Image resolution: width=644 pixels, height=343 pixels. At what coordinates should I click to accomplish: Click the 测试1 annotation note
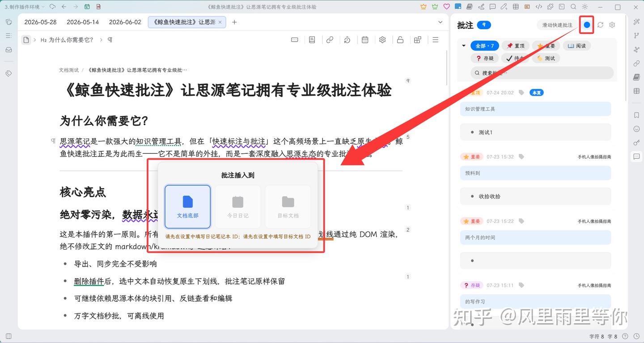535,132
